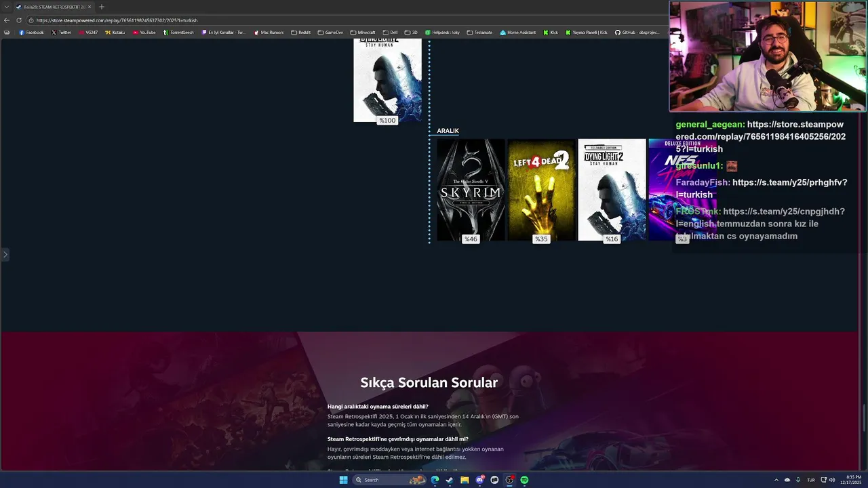Open the GitHub obsproject bookmark
The image size is (868, 488).
(637, 33)
